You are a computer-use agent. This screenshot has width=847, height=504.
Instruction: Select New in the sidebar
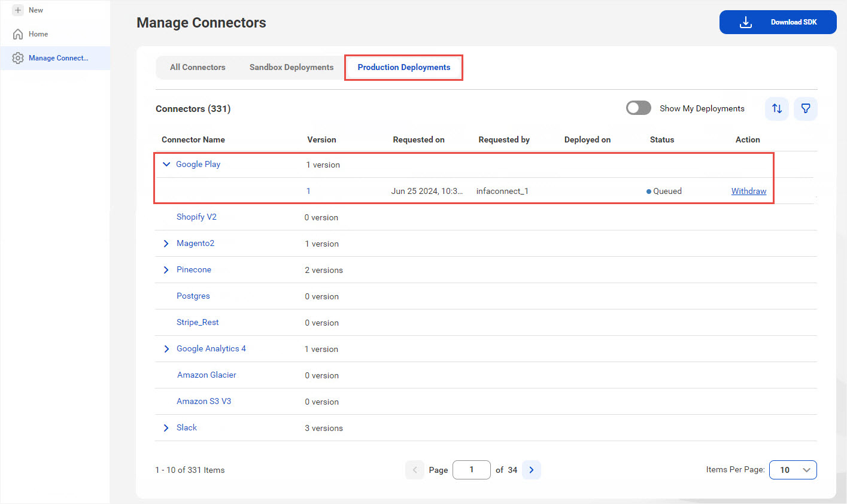(36, 10)
